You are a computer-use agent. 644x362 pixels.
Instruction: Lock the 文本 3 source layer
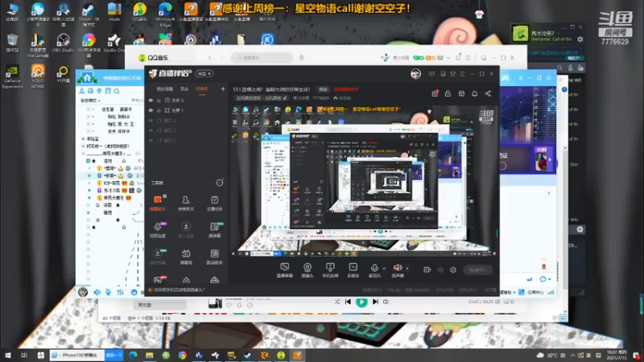[x=159, y=100]
